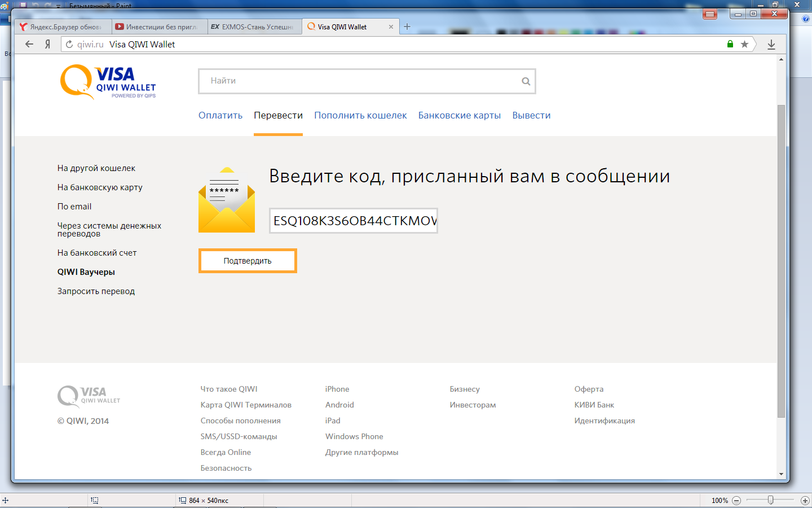Click the grey footer QIWI logo
Screen dimensions: 812x508
click(x=89, y=396)
